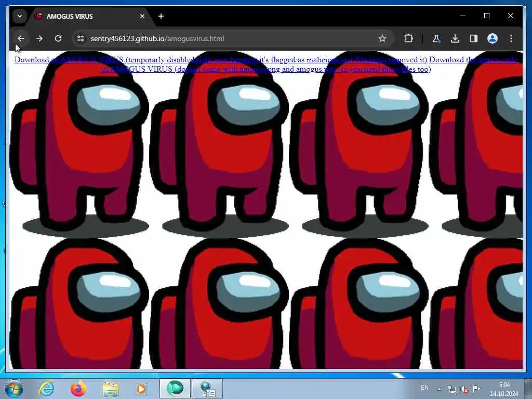The height and width of the screenshot is (399, 532).
Task: Open the Windows Start menu
Action: [14, 389]
